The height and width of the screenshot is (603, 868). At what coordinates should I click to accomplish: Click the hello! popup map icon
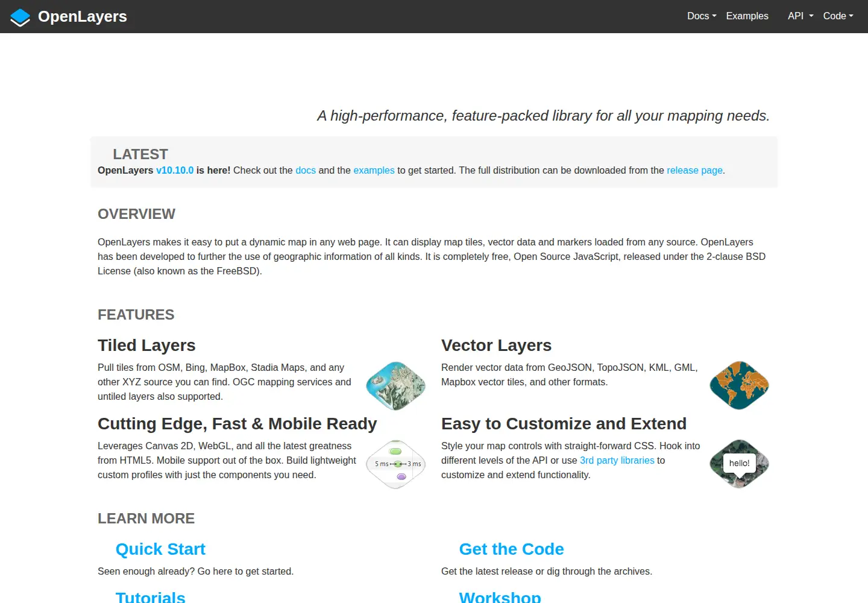click(x=740, y=464)
